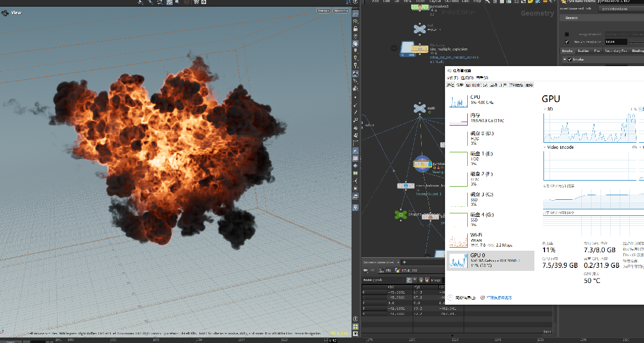Select Wi-Fi in Task Manager performance list
The width and height of the screenshot is (644, 343).
click(489, 240)
